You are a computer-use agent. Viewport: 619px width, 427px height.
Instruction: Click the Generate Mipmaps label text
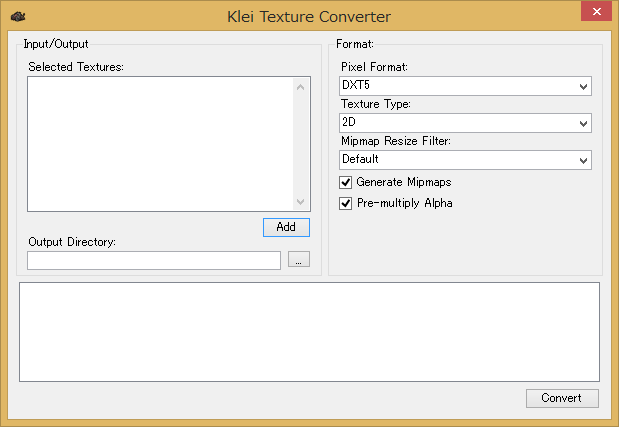point(403,182)
